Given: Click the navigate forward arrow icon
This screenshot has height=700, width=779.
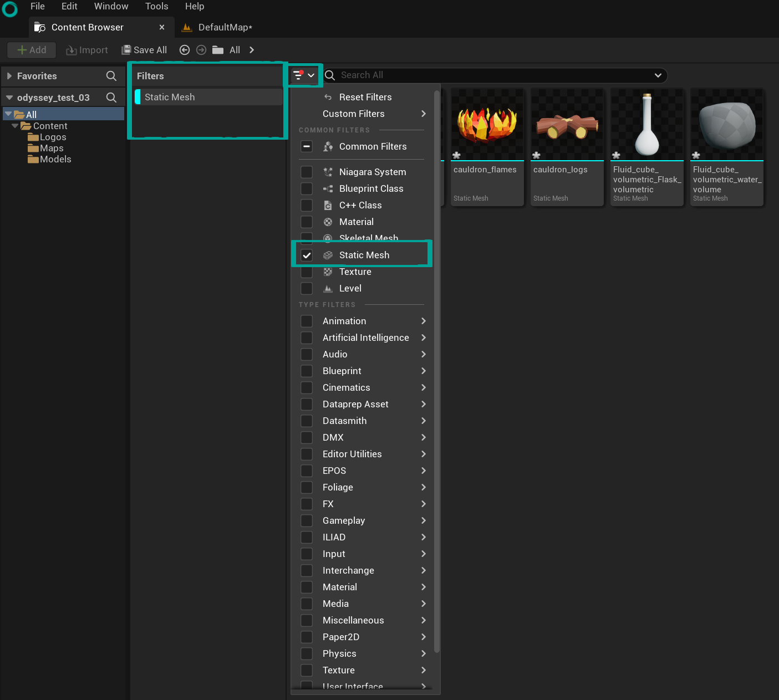Looking at the screenshot, I should [x=201, y=50].
